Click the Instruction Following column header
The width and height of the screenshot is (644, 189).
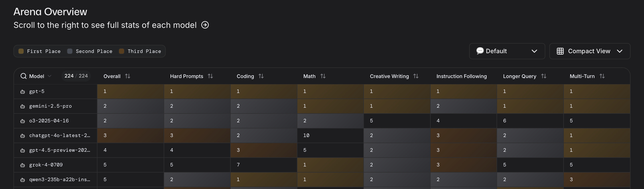[x=462, y=76]
